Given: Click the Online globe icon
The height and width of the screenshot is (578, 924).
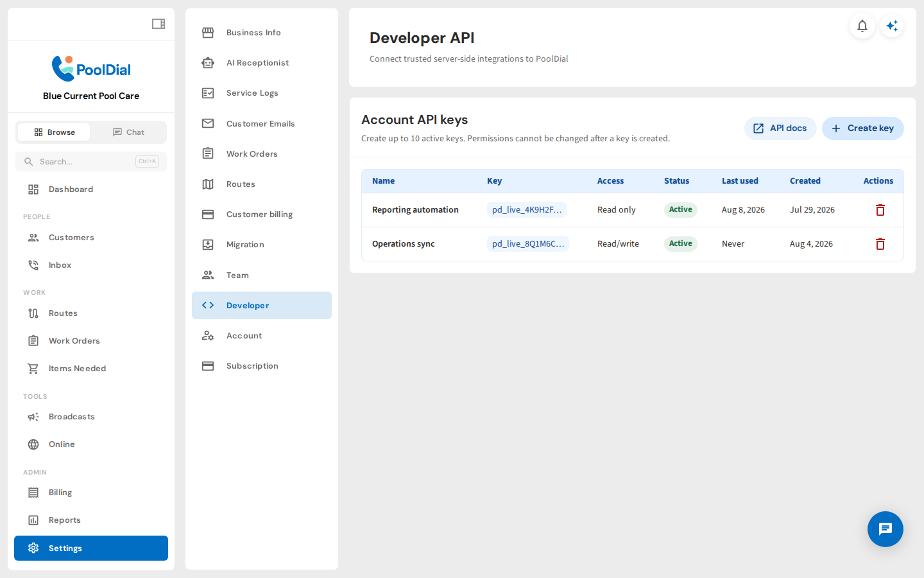Looking at the screenshot, I should [x=33, y=444].
